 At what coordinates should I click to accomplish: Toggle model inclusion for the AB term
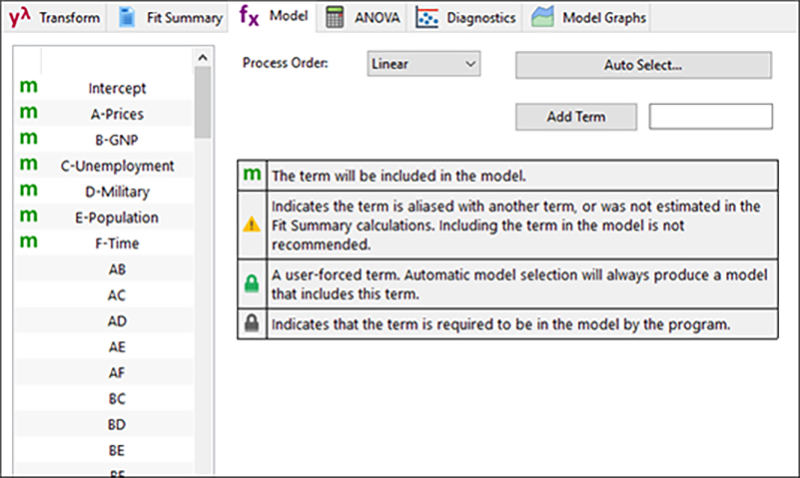coord(28,269)
